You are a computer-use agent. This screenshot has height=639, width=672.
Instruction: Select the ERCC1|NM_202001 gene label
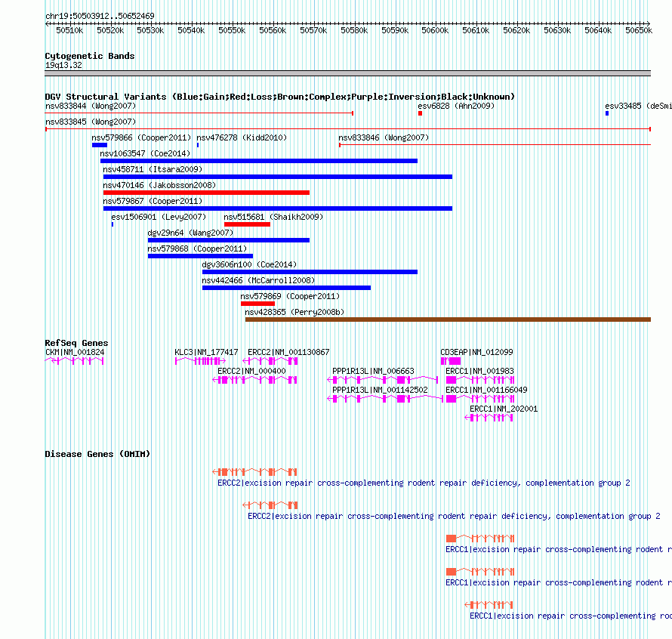(x=504, y=409)
